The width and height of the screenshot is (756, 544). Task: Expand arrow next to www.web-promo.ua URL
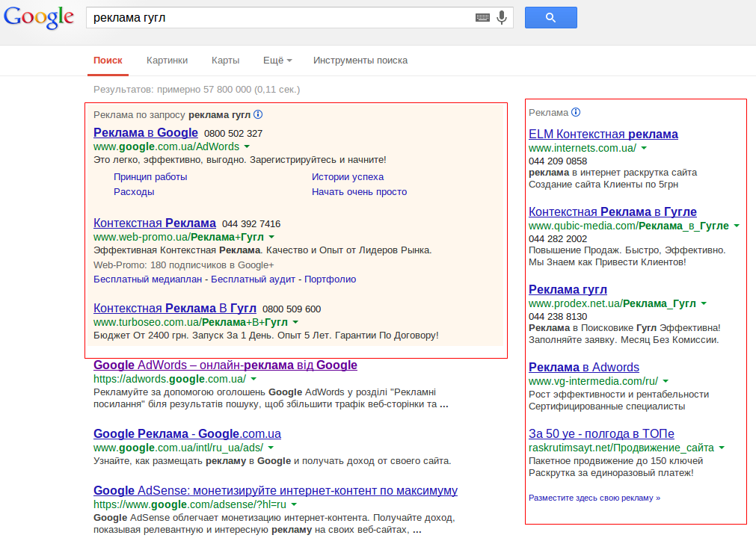pos(271,237)
